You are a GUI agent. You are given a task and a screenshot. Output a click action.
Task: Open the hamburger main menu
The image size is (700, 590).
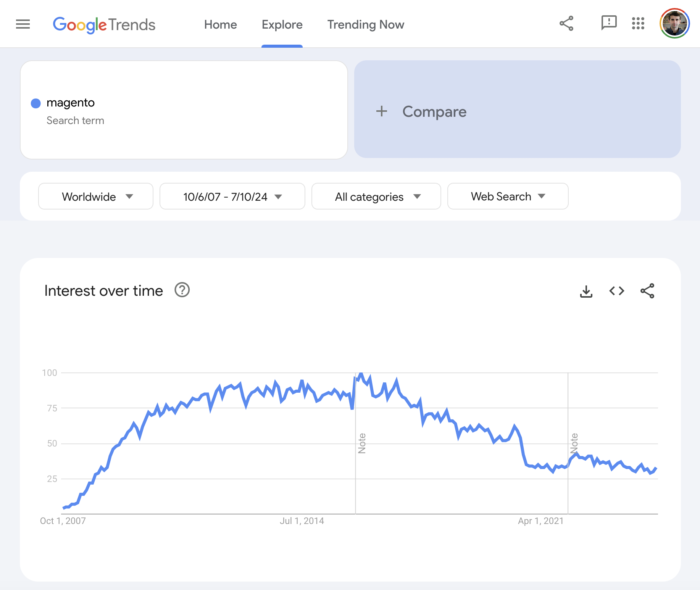pyautogui.click(x=23, y=24)
